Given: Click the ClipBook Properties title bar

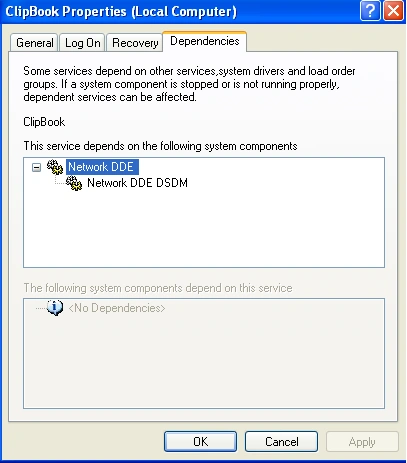Looking at the screenshot, I should [x=180, y=12].
